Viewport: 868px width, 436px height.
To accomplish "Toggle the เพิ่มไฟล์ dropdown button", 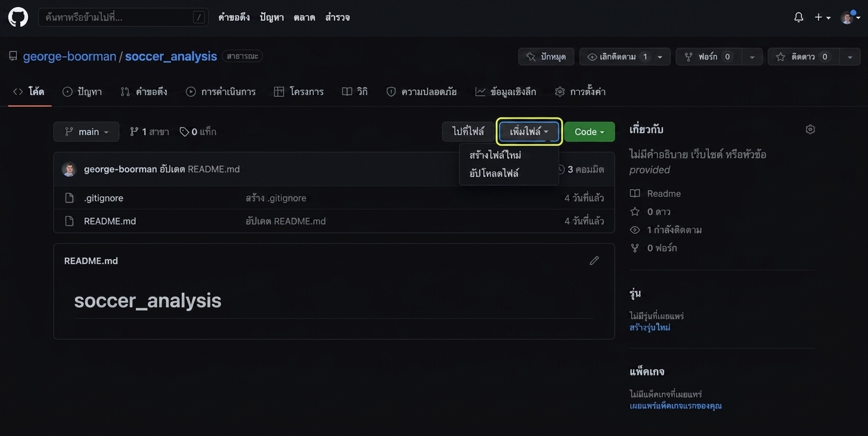I will coord(529,132).
